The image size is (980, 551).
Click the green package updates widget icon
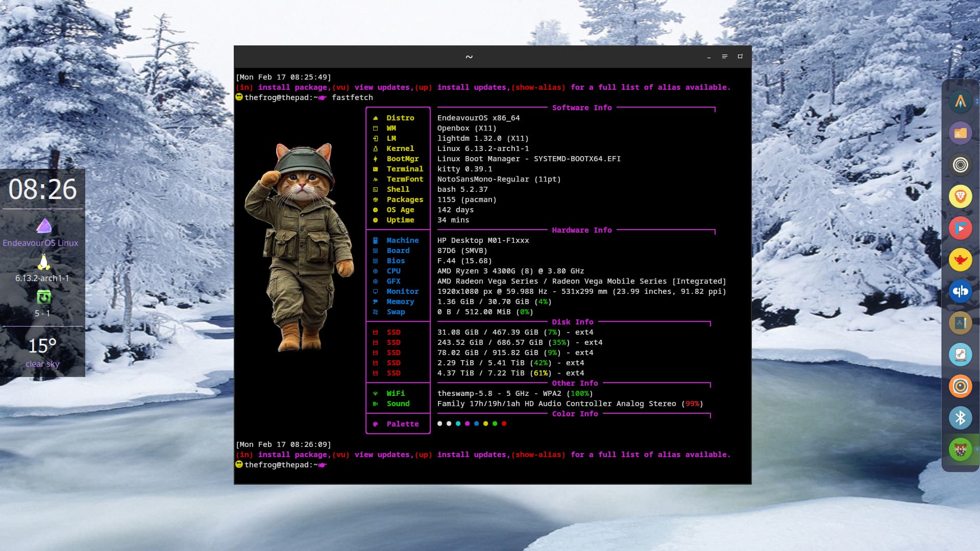point(44,297)
